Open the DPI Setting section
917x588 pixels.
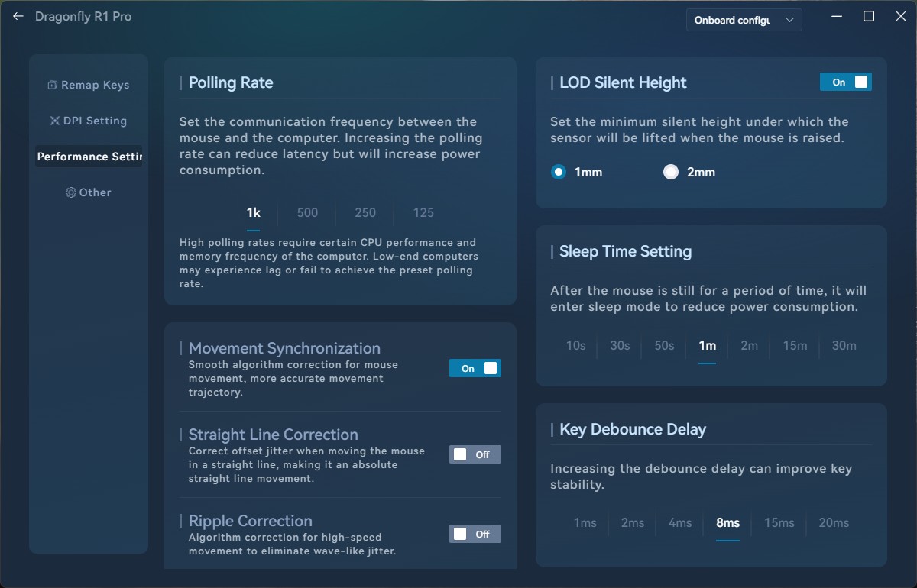click(89, 121)
